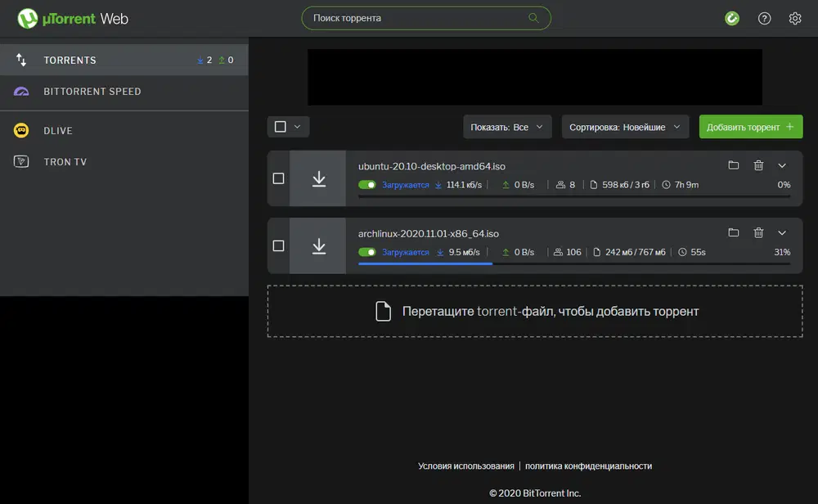Click the search magnifier icon
Screen dimensions: 818x504
pyautogui.click(x=533, y=18)
